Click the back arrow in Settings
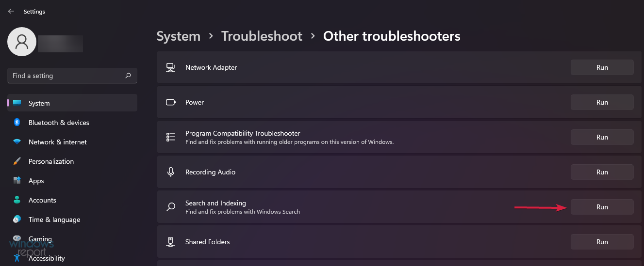The image size is (644, 266). pyautogui.click(x=11, y=11)
